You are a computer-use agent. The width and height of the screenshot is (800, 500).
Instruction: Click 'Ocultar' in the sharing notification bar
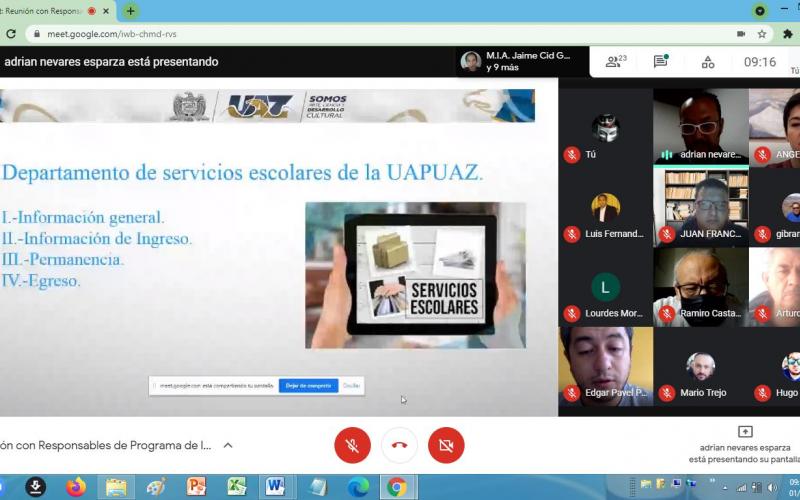pos(352,386)
